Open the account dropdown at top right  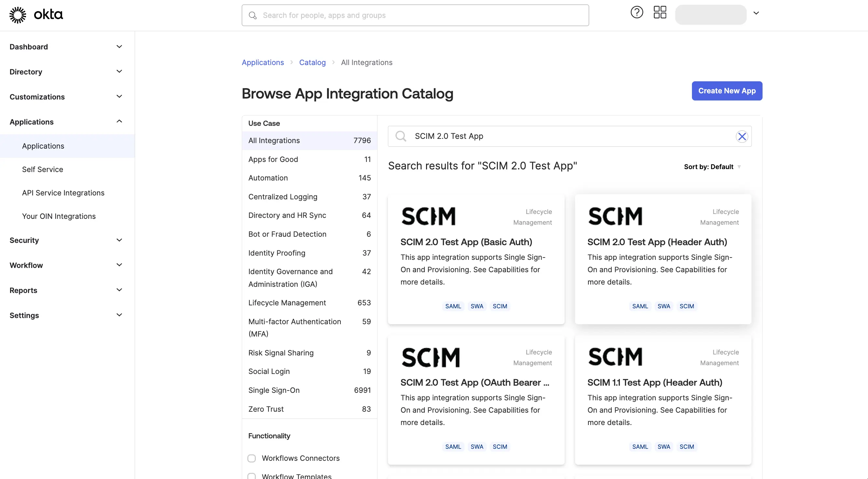coord(756,13)
